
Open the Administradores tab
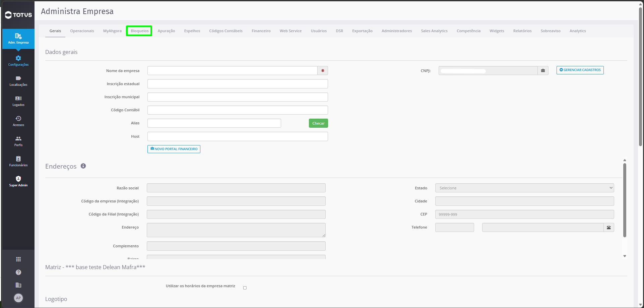(x=397, y=31)
